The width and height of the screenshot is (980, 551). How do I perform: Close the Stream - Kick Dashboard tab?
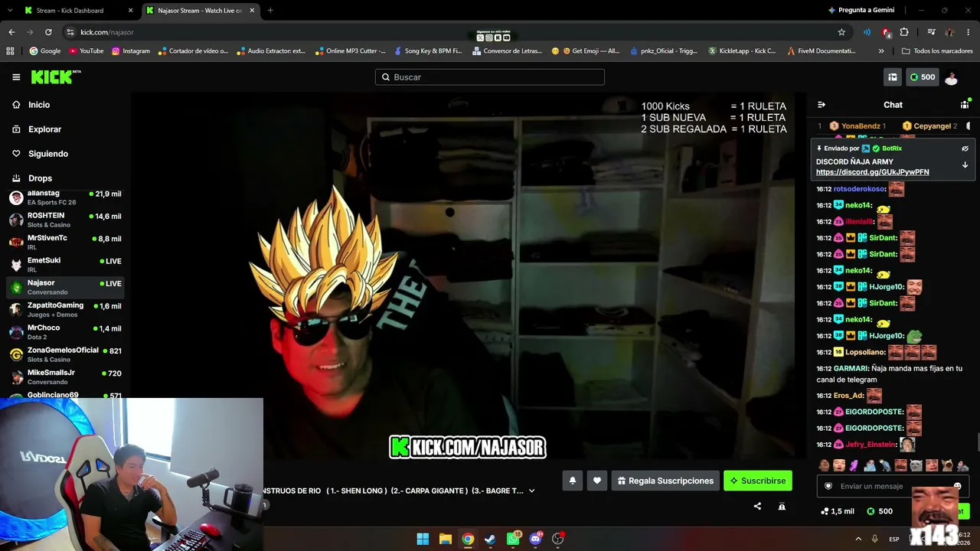[130, 11]
